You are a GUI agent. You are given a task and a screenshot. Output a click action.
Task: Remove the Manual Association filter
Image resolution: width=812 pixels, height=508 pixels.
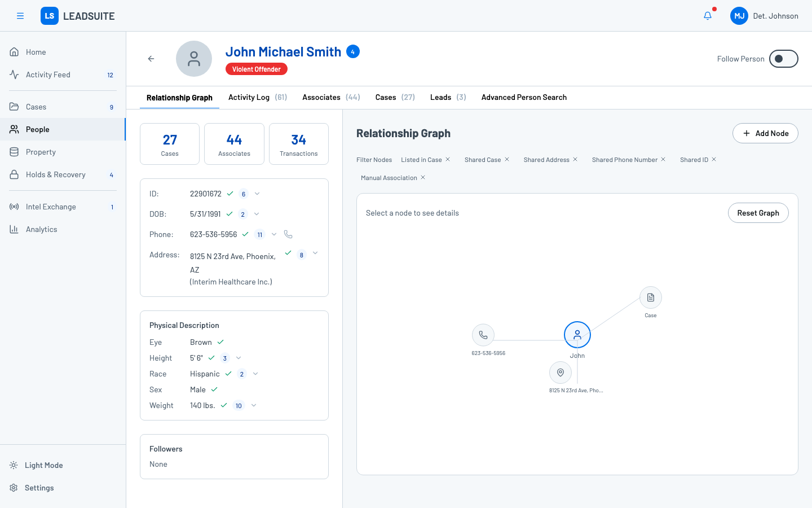point(423,178)
